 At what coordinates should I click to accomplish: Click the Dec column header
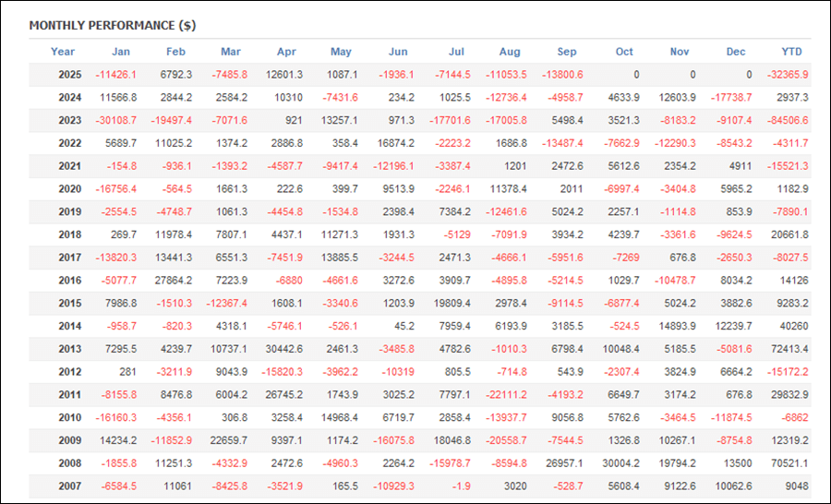737,52
